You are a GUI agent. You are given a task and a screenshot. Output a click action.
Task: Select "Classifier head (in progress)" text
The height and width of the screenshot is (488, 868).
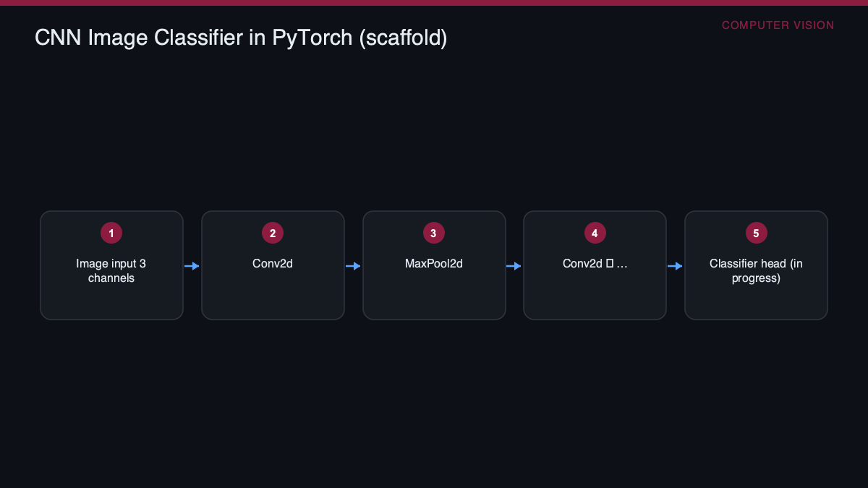coord(756,271)
